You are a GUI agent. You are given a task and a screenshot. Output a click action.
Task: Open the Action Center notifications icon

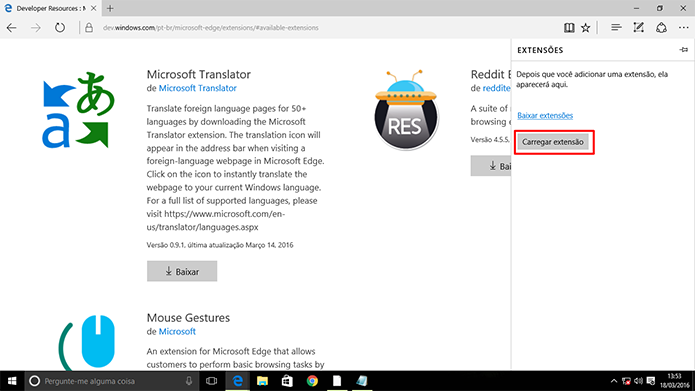coord(651,381)
